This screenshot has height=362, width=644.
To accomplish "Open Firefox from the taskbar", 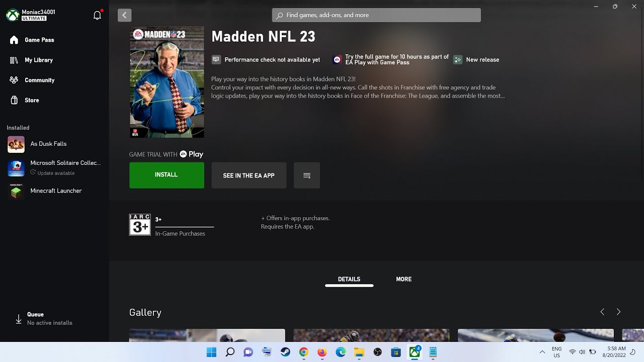I will [x=322, y=352].
